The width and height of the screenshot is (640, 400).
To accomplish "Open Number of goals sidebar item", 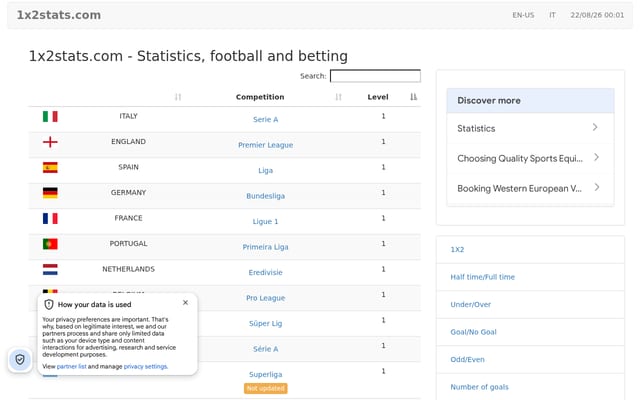I will tap(480, 387).
